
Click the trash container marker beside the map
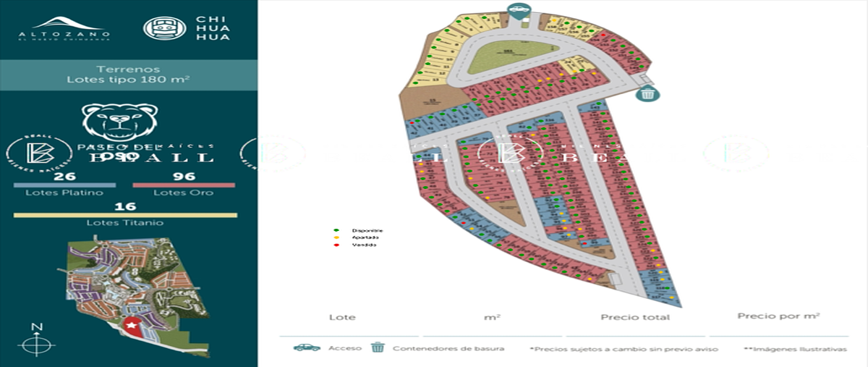pos(647,93)
